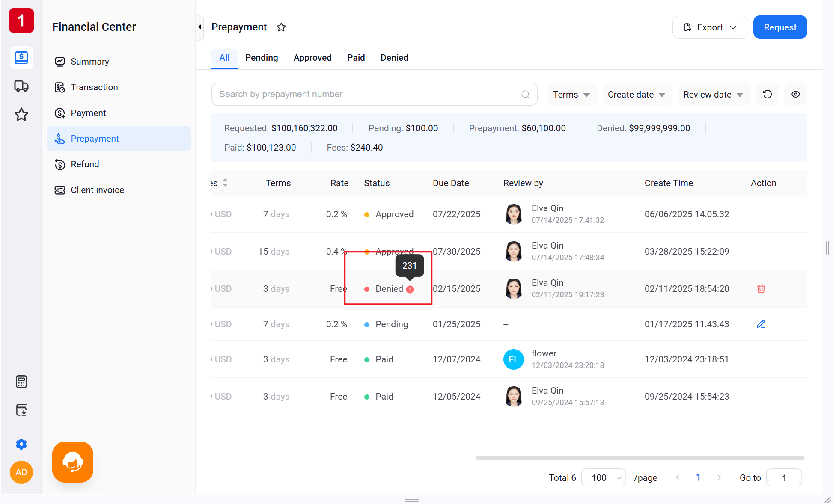Viewport: 833px width, 504px height.
Task: Click the Create Time column header
Action: [669, 183]
